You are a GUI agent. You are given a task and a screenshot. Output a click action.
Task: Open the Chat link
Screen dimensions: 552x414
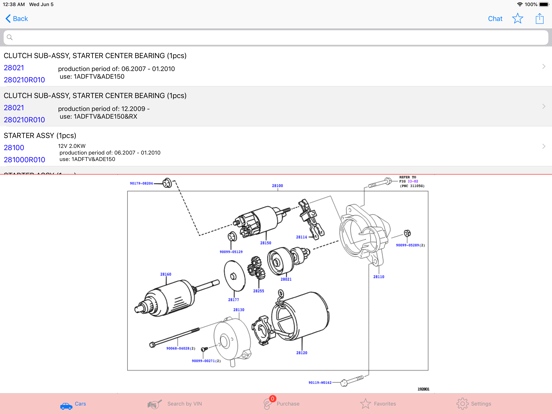tap(495, 19)
